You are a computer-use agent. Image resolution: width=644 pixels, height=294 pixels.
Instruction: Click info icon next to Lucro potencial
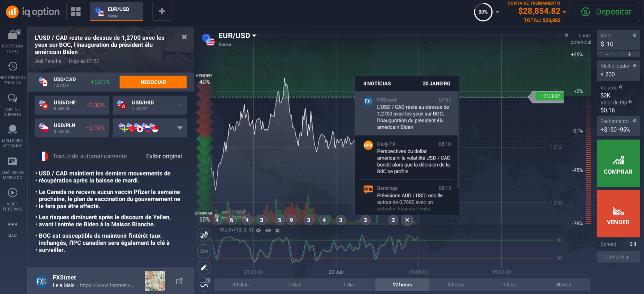(x=566, y=35)
